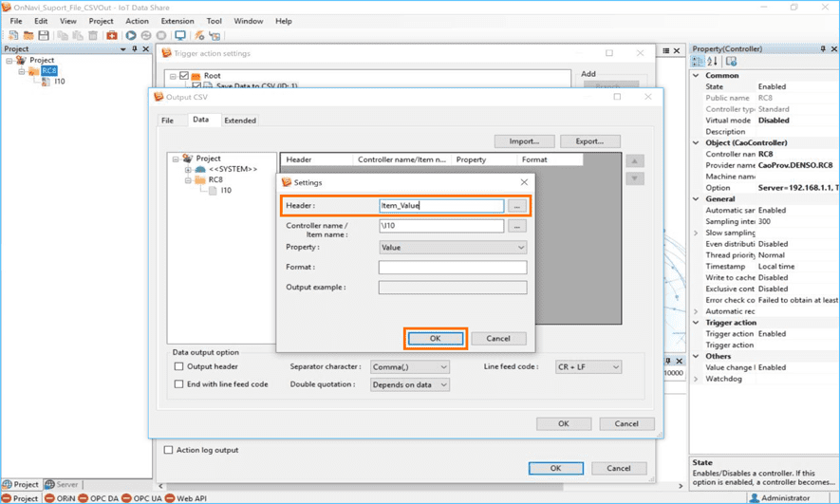
Task: Pin the Property(Controller) panel
Action: pos(823,48)
